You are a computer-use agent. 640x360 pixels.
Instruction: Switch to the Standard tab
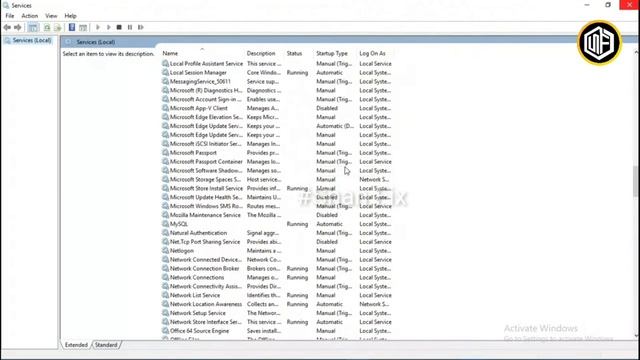(106, 345)
